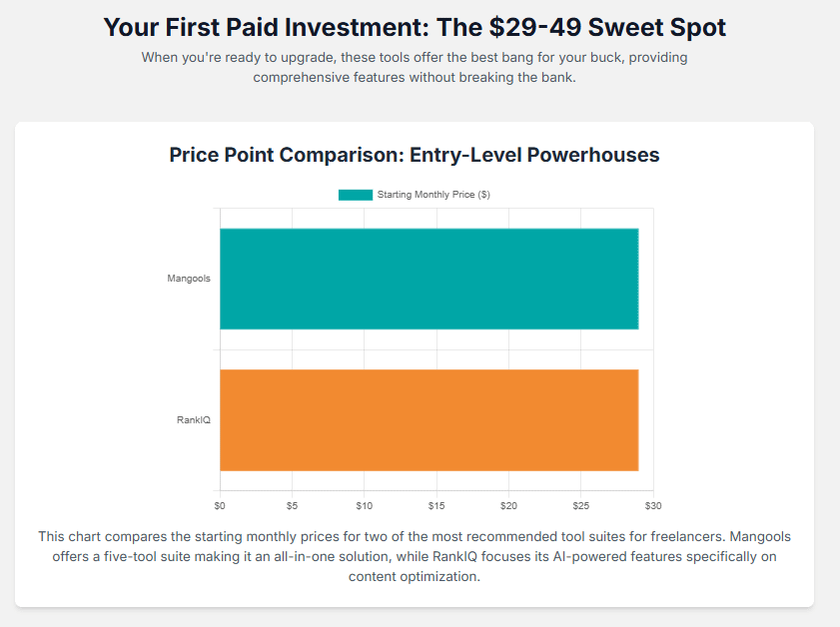This screenshot has height=627, width=840.
Task: Select the Mangools axis label
Action: coord(189,279)
